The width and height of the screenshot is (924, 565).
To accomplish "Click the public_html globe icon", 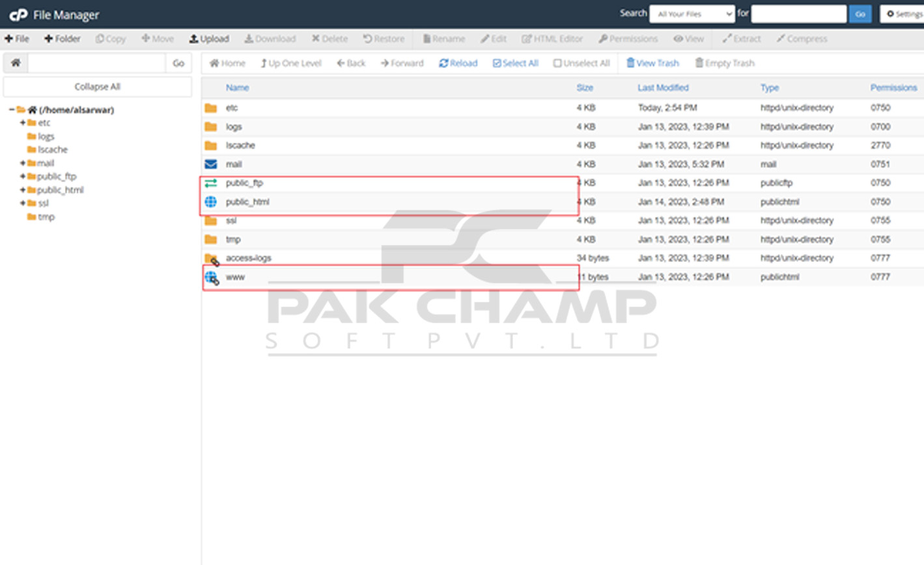I will (211, 202).
